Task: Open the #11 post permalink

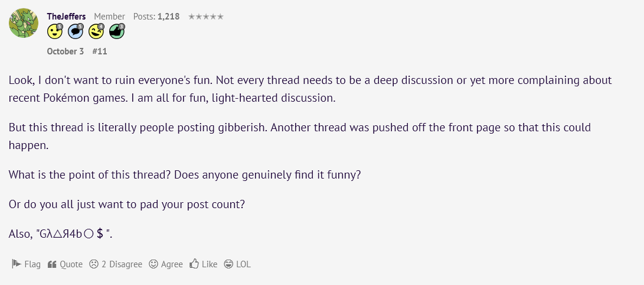Action: tap(100, 51)
